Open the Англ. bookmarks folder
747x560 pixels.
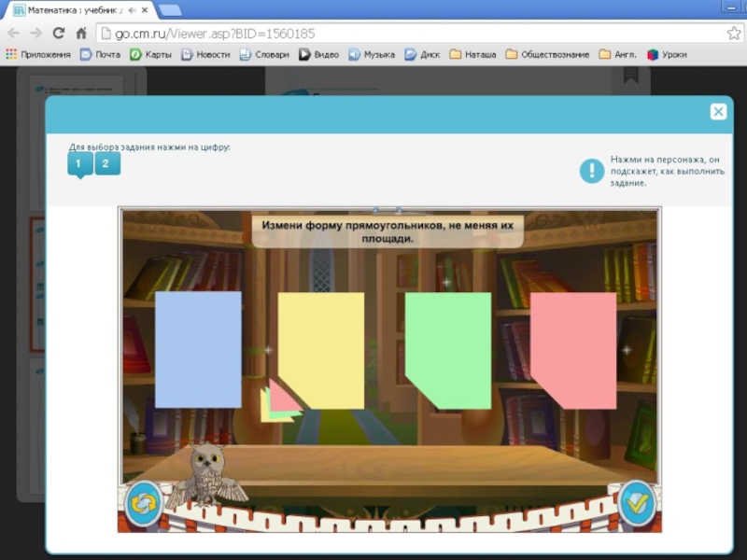[x=618, y=54]
